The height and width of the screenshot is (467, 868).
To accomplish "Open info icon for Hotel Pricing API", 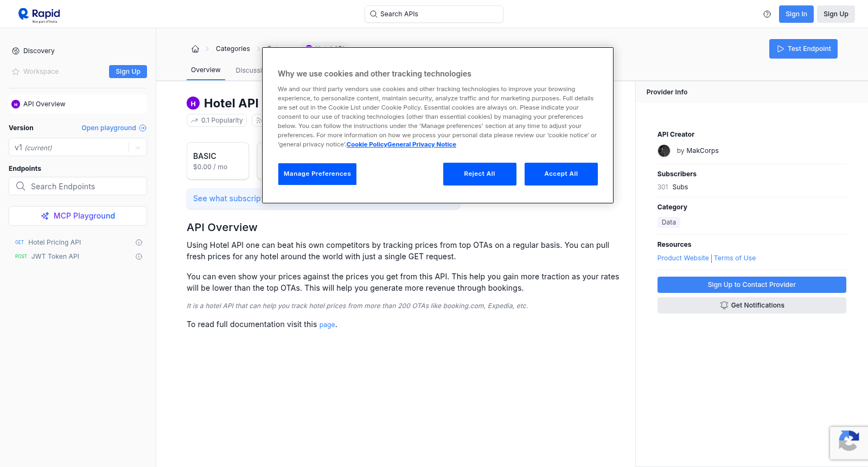I will [139, 242].
